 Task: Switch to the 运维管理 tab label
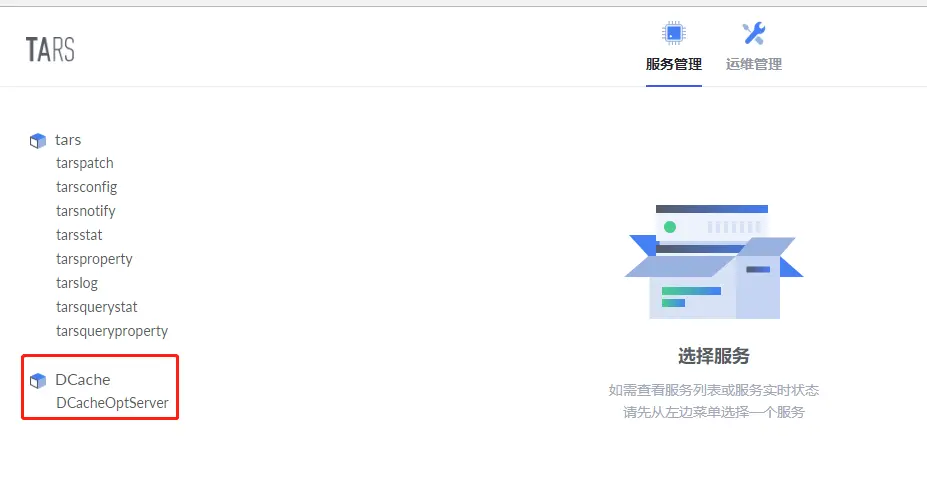[754, 64]
